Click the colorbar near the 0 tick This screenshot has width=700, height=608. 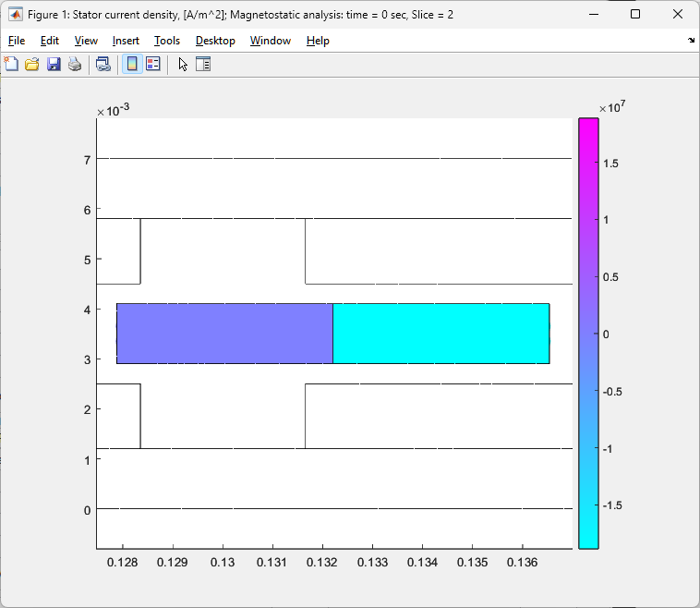[588, 334]
